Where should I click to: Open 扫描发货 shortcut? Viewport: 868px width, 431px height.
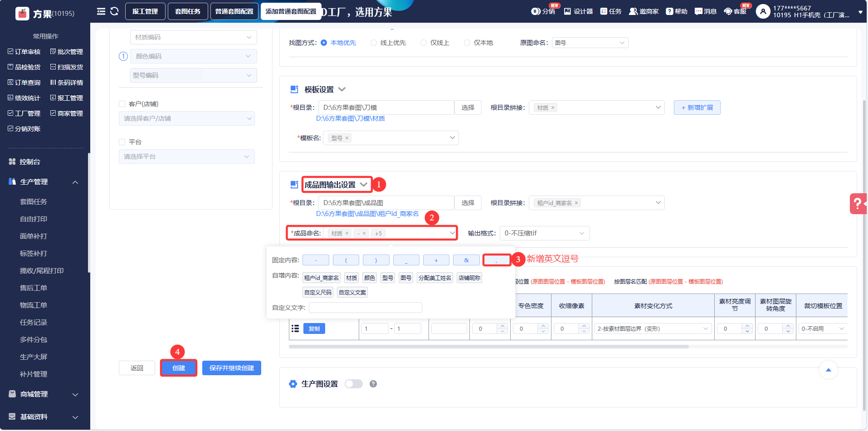click(67, 67)
